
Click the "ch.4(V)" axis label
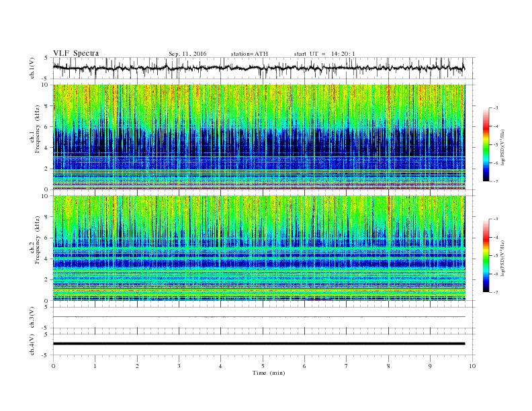[x=32, y=345]
